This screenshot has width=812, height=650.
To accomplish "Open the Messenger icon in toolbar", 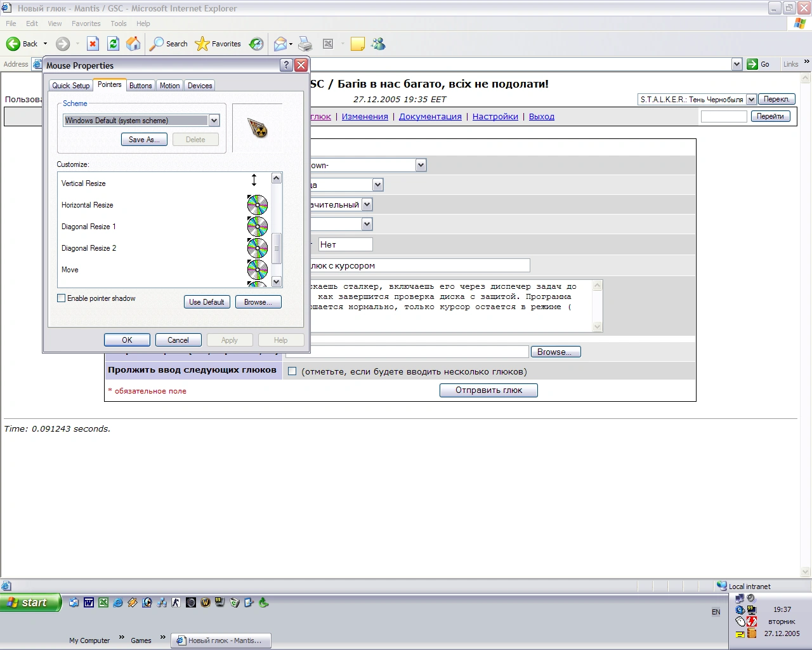I will [379, 44].
